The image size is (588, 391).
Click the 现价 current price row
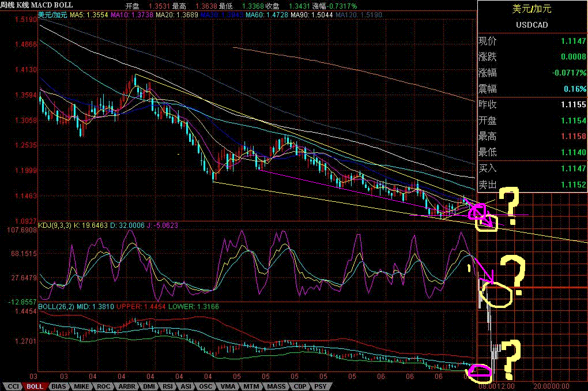pyautogui.click(x=532, y=42)
